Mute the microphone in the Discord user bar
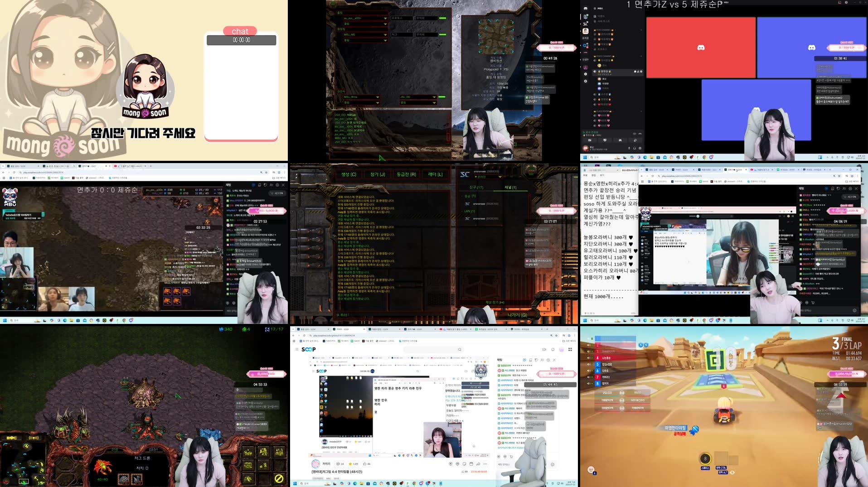 (629, 148)
